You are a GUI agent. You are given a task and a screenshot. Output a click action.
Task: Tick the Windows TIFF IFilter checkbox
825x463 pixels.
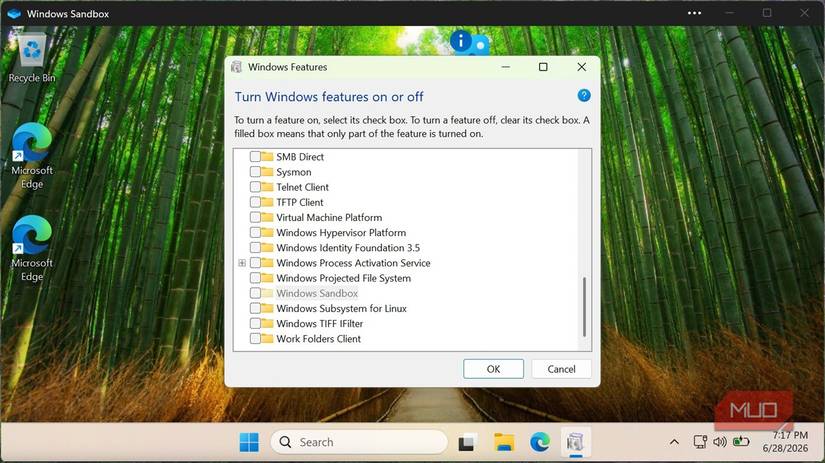coord(255,324)
